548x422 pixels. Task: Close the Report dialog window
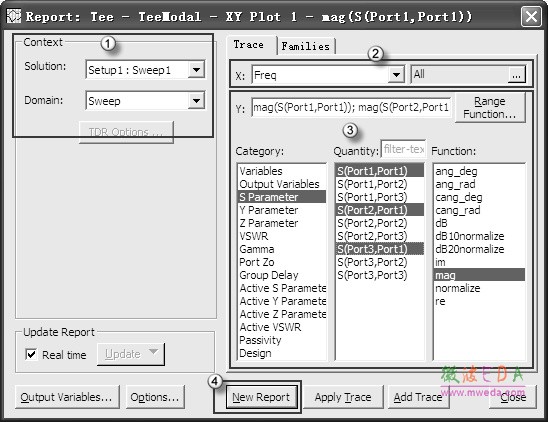coord(531,16)
